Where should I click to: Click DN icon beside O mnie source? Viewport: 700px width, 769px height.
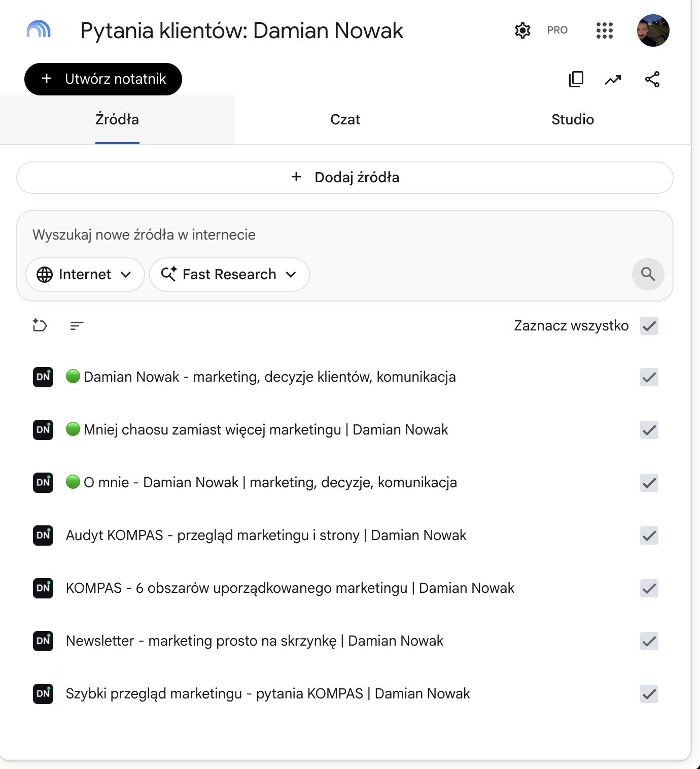point(43,482)
